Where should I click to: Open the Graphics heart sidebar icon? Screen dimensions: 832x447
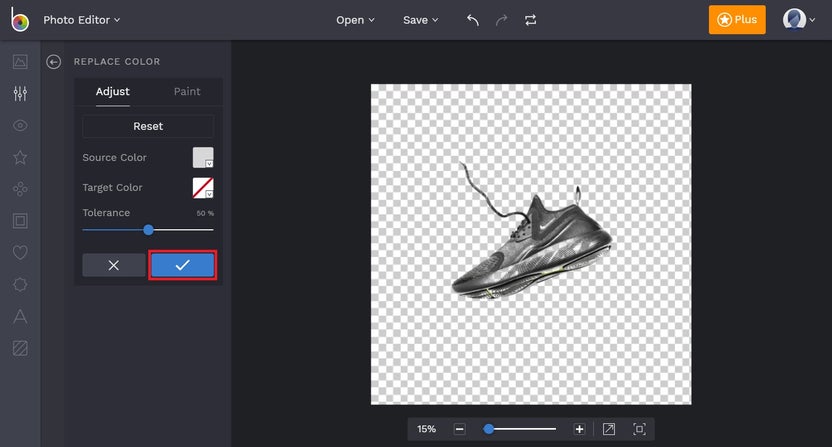point(20,253)
